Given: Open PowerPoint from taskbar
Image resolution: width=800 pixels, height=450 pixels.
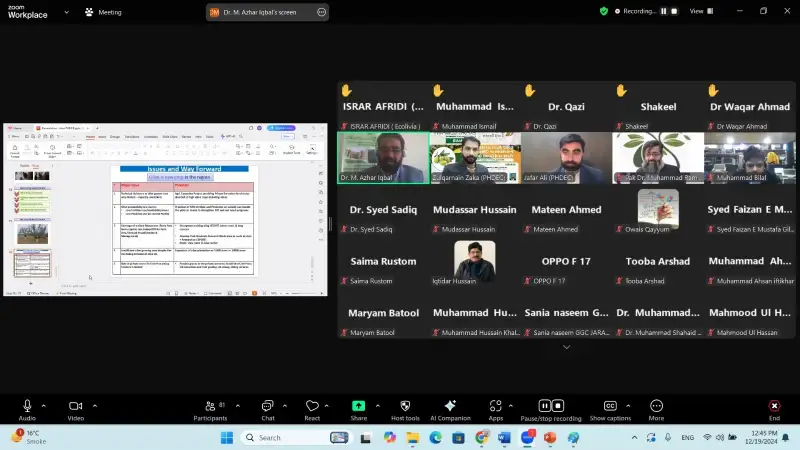Looking at the screenshot, I should (x=550, y=438).
